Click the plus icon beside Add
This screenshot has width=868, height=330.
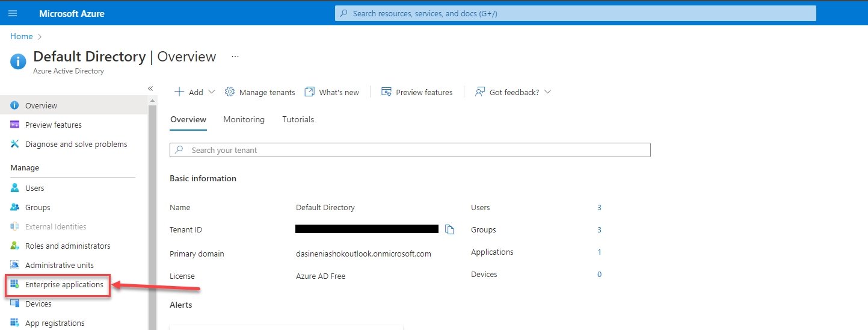click(179, 92)
